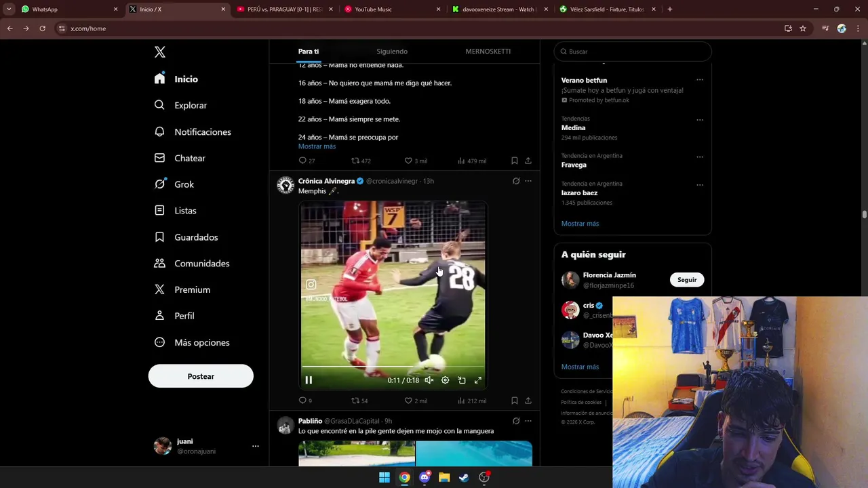This screenshot has width=868, height=488.
Task: Switch to PERÚ vs. PARAGUAY tab
Action: 285,9
